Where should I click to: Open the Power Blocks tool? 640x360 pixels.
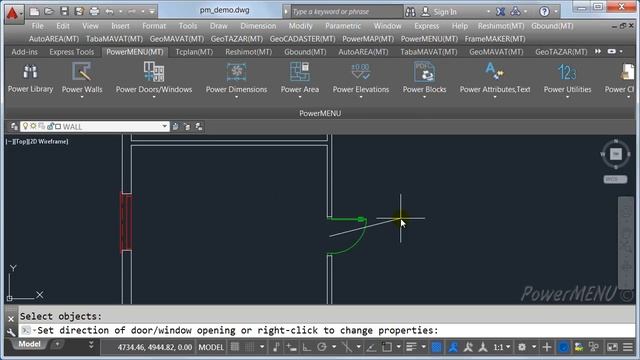(x=424, y=78)
